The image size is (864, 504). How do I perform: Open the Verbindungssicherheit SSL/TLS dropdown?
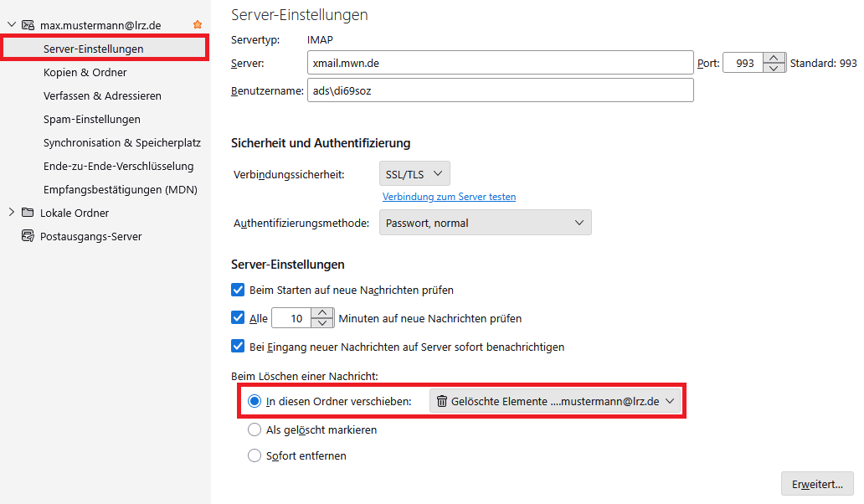coord(414,173)
